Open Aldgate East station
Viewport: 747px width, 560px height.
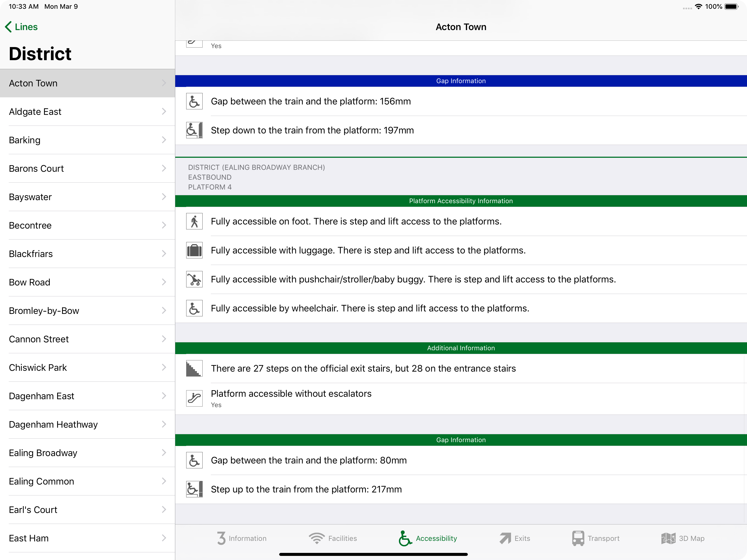click(x=87, y=112)
